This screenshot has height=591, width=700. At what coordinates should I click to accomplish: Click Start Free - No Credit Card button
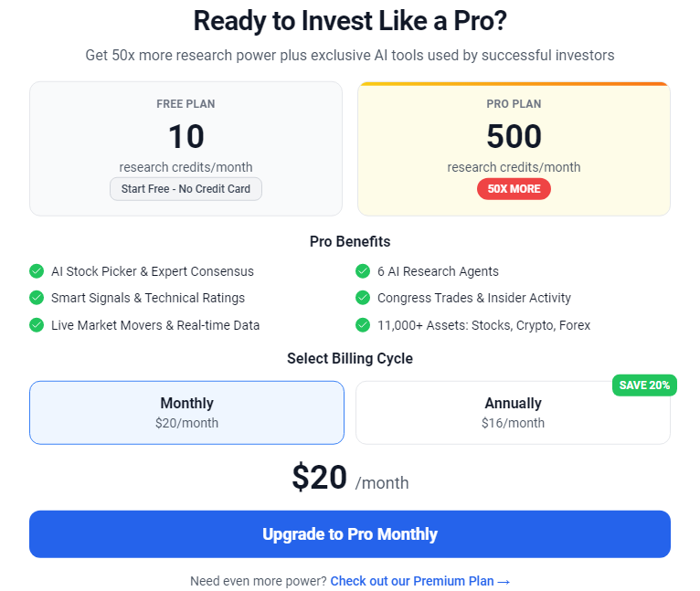pos(186,189)
